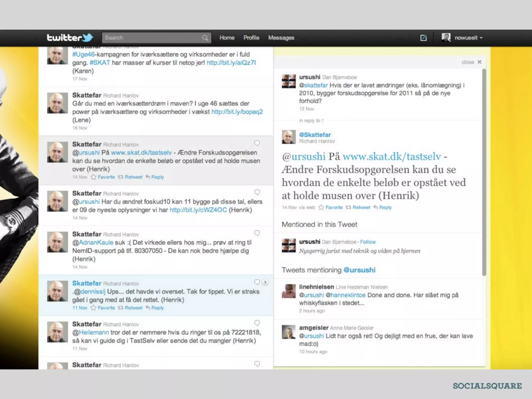
Task: Click the search magnifier icon
Action: (x=205, y=38)
